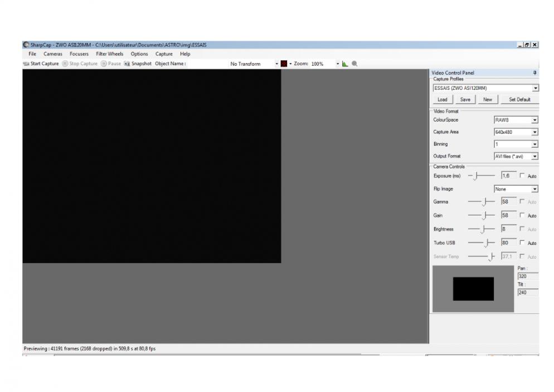Open the Options menu
This screenshot has width=554, height=392.
click(x=139, y=54)
